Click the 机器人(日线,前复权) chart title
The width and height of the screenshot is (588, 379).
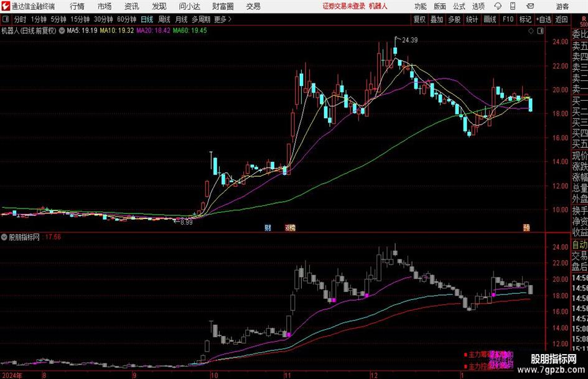[29, 30]
